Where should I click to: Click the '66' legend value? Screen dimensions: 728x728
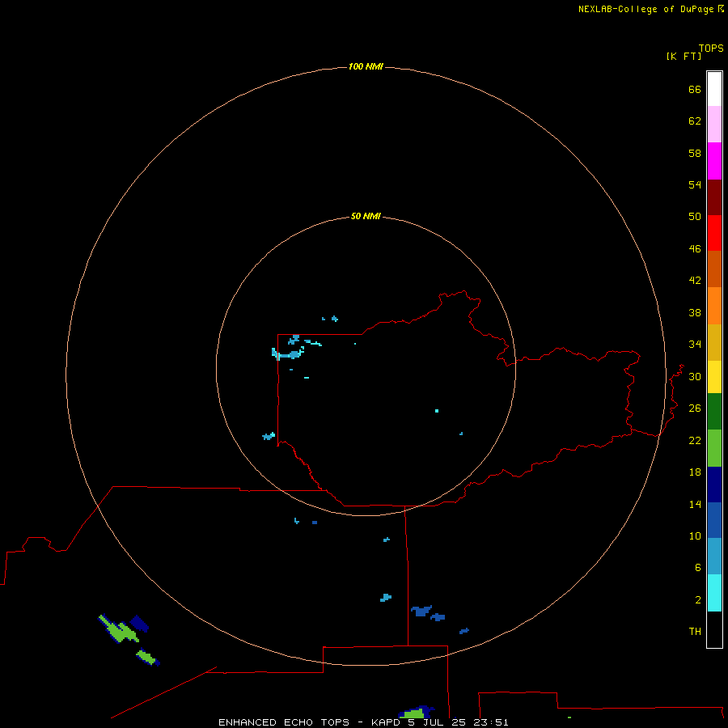[x=695, y=89]
